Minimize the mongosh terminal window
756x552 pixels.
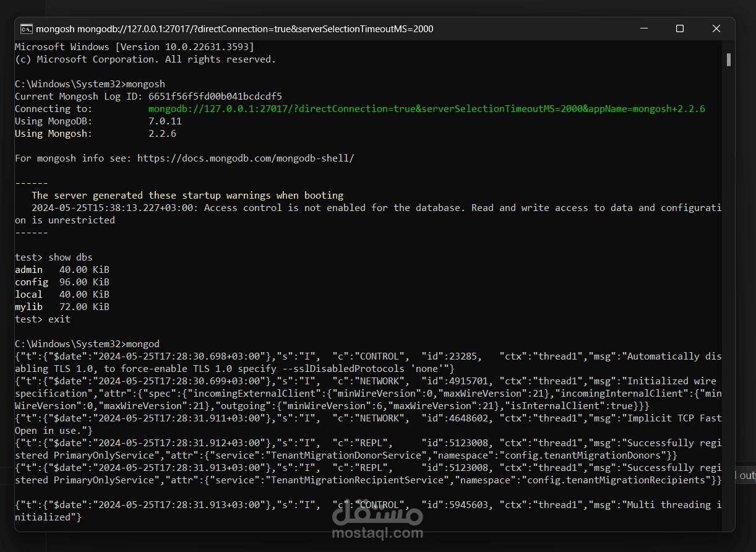point(643,28)
